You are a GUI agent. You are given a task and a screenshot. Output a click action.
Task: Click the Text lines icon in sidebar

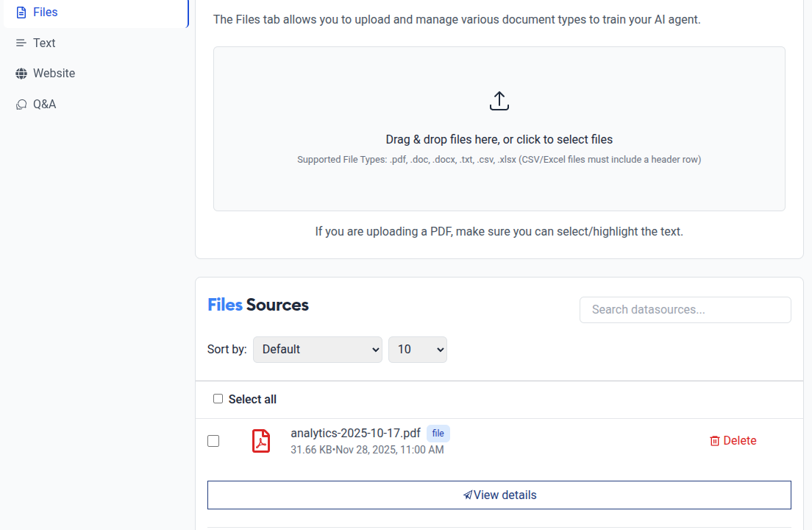click(21, 43)
